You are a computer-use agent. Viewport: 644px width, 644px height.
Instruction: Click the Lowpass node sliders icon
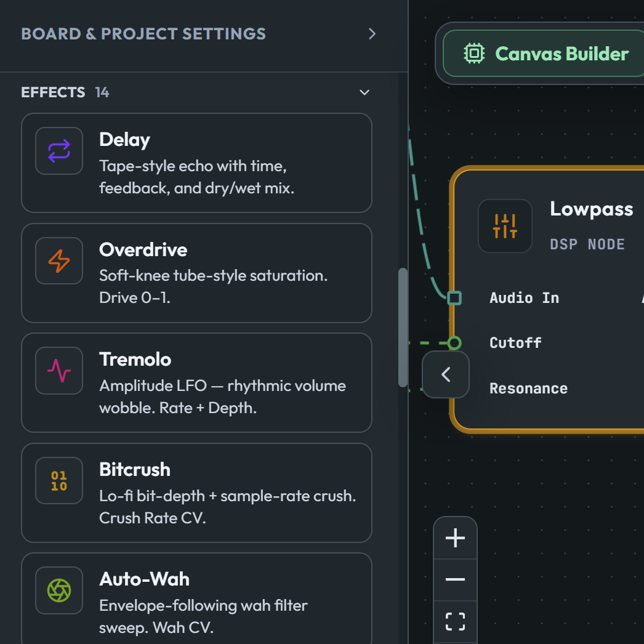505,226
